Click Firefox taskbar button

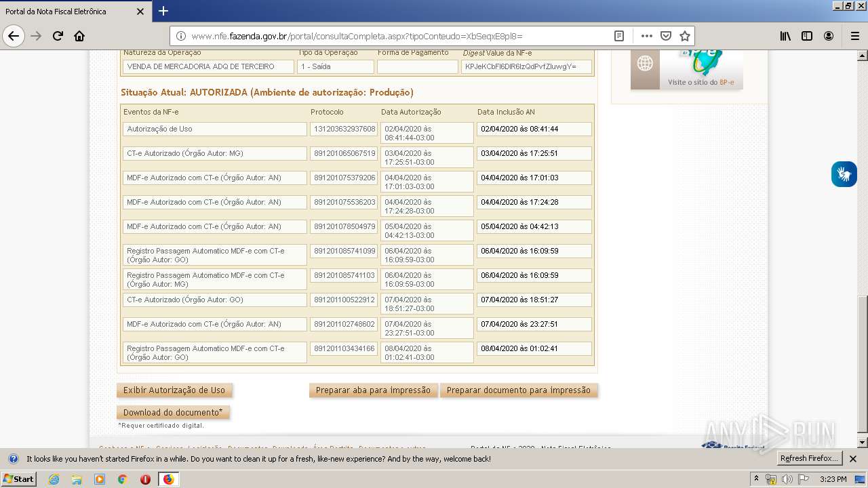coord(168,479)
